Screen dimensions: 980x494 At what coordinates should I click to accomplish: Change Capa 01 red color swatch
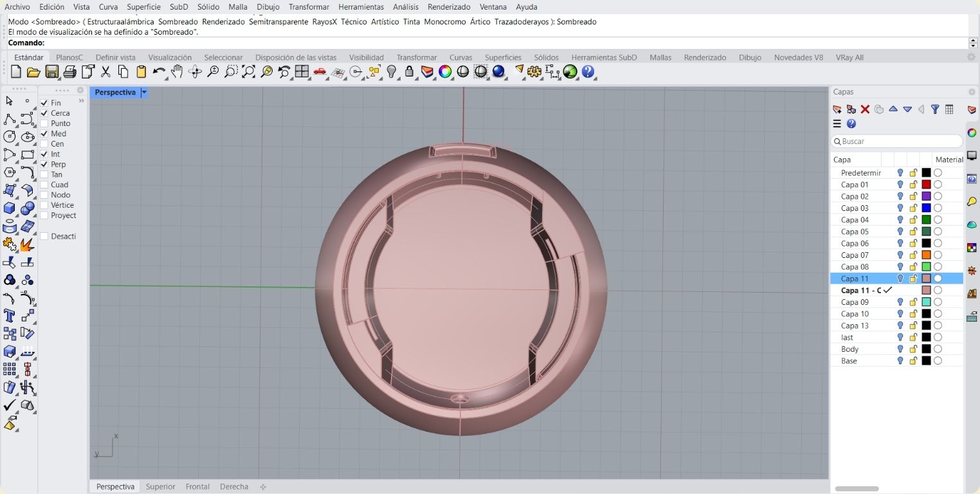[x=926, y=185]
